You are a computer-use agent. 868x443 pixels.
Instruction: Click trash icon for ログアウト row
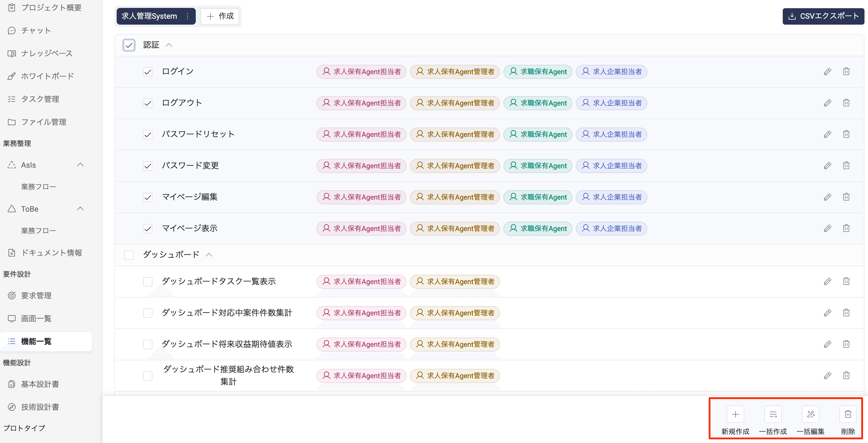pyautogui.click(x=846, y=103)
